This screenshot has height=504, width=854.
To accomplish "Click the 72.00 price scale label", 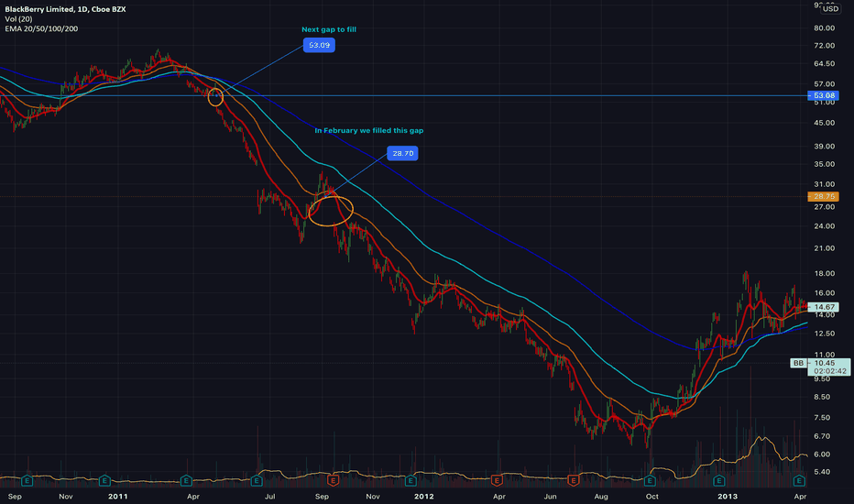I will (x=824, y=45).
